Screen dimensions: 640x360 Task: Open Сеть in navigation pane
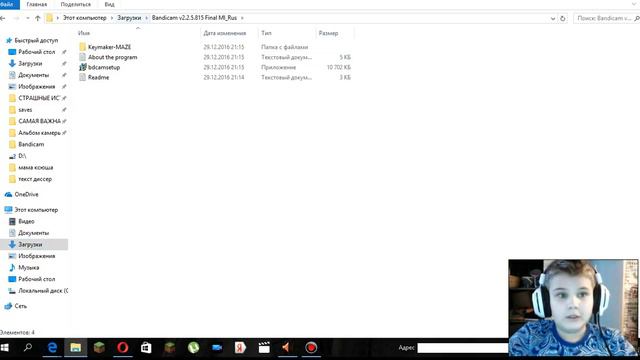coord(20,306)
